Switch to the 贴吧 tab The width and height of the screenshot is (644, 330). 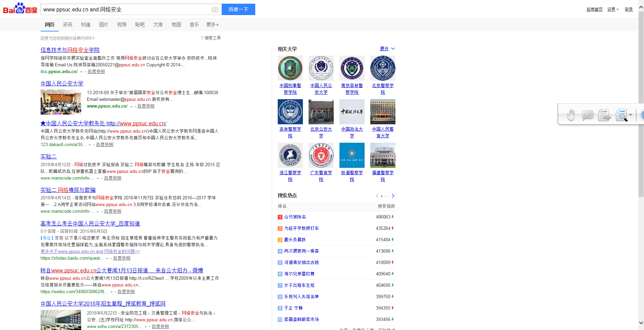coord(140,24)
